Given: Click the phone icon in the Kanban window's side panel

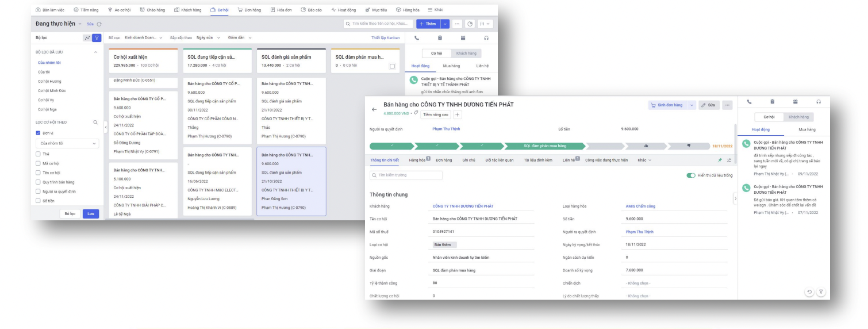Looking at the screenshot, I should (x=417, y=38).
